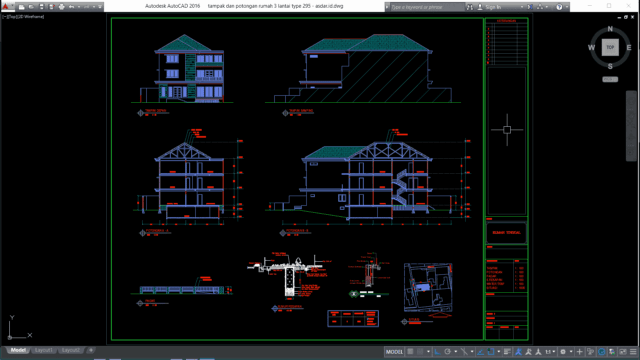Open the 1:1 annotation scale dropdown
Screen dimensions: 640x360
coord(550,352)
